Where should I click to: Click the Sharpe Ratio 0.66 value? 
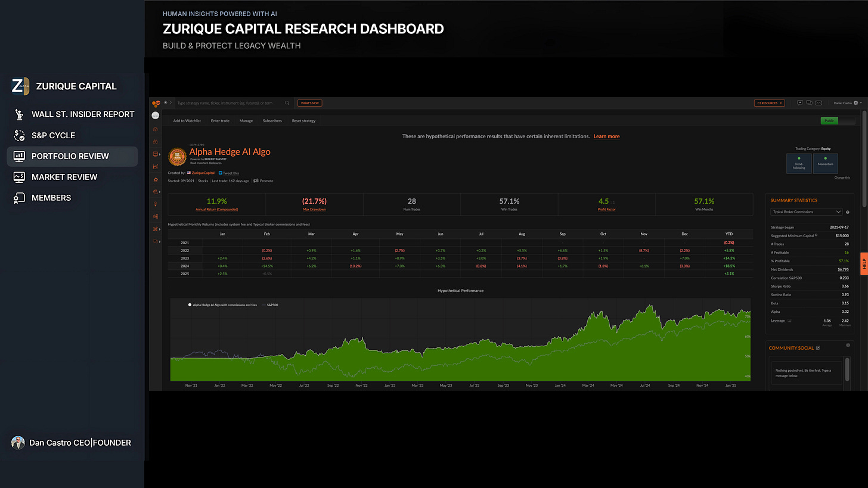[845, 286]
